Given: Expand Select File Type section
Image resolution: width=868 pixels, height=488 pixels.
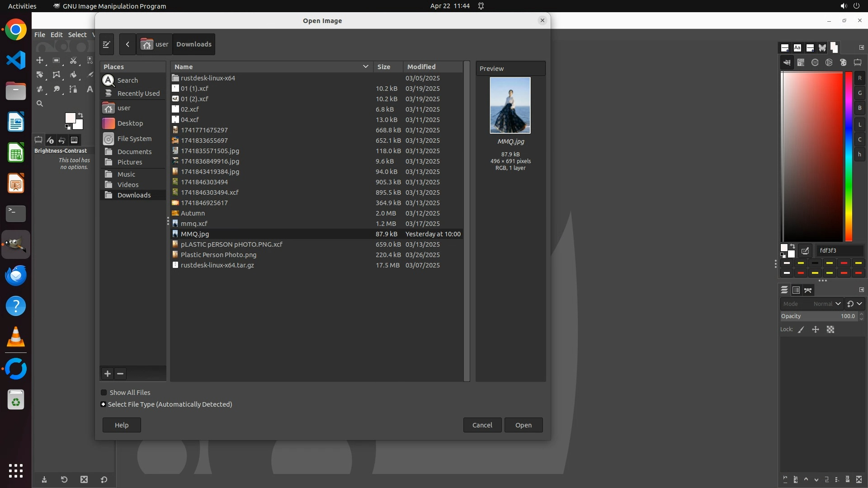Looking at the screenshot, I should tap(104, 404).
